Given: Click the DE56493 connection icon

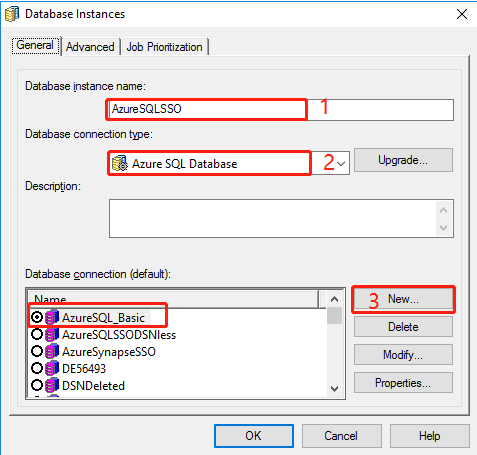Looking at the screenshot, I should pyautogui.click(x=52, y=368).
